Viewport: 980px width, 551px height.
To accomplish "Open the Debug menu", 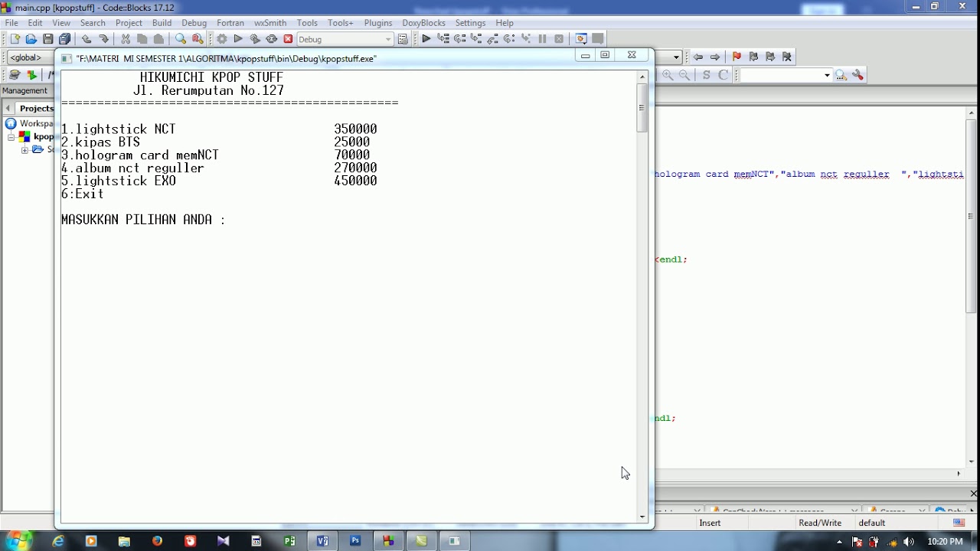I will [194, 23].
